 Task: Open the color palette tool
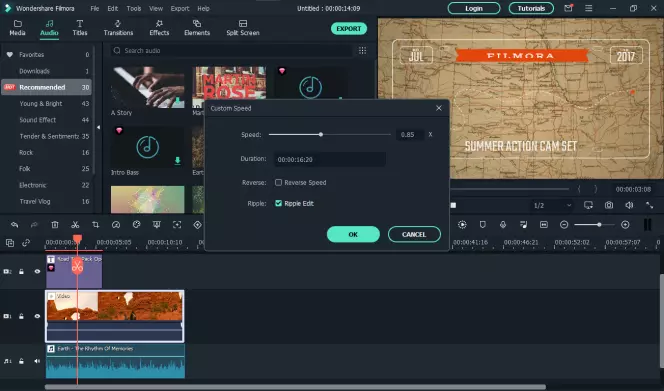click(x=136, y=225)
